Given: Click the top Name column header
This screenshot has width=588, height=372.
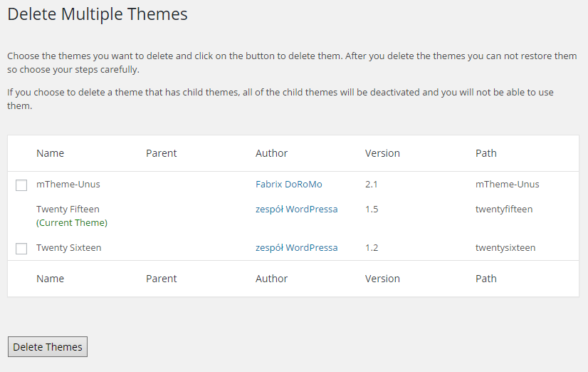Looking at the screenshot, I should tap(51, 153).
